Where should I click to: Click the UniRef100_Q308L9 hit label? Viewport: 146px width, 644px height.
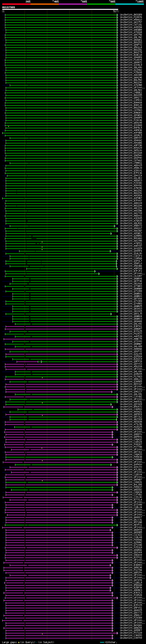coord(131,65)
